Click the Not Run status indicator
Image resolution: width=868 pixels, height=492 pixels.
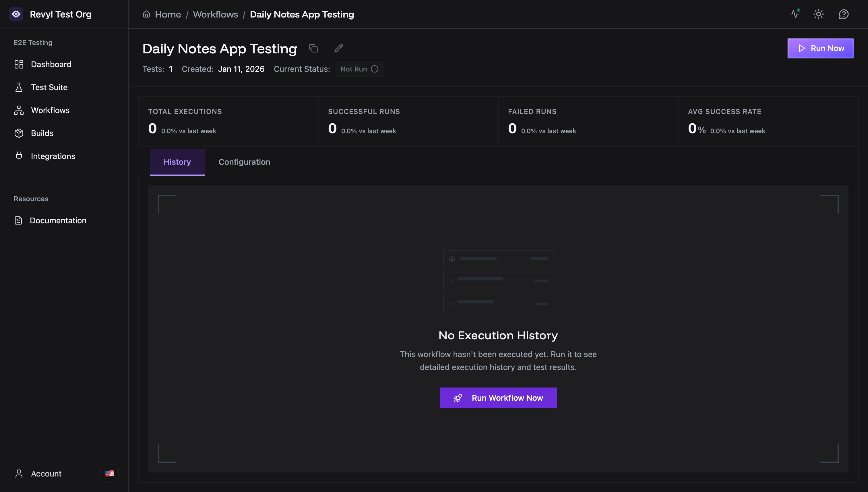click(x=359, y=69)
